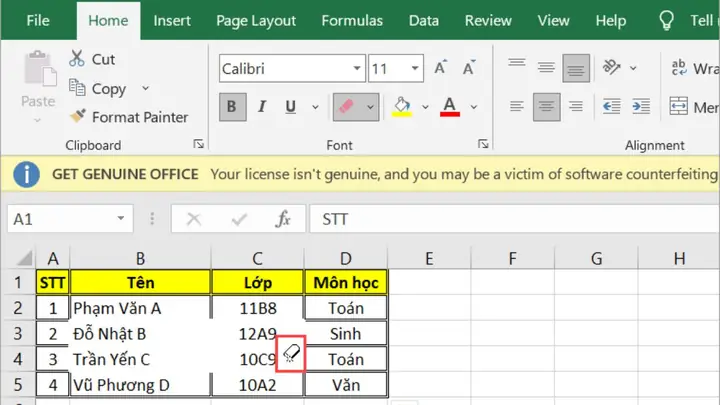This screenshot has width=720, height=405.
Task: Open the File tab
Action: click(x=38, y=20)
